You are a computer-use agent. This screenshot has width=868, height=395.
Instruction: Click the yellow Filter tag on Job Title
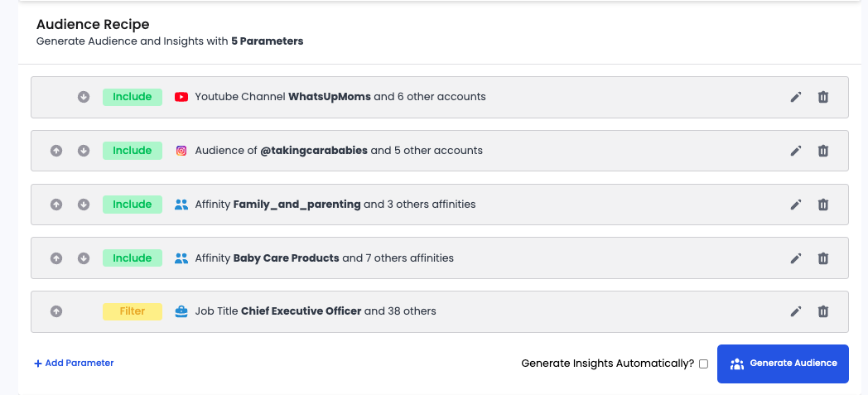[133, 311]
